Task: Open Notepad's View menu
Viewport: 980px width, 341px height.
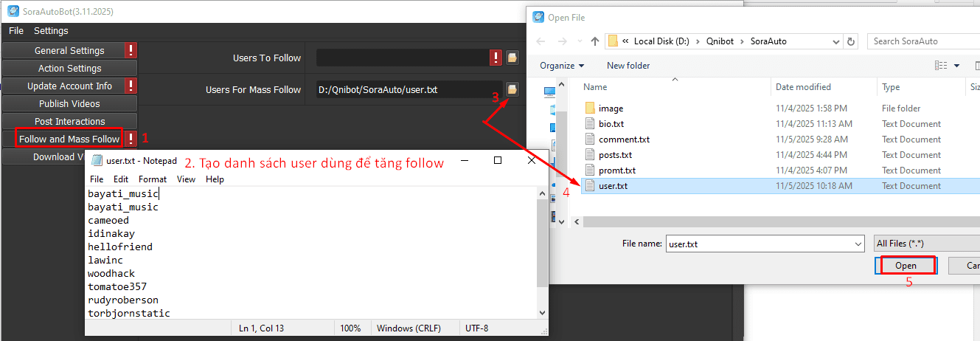Action: pos(187,179)
